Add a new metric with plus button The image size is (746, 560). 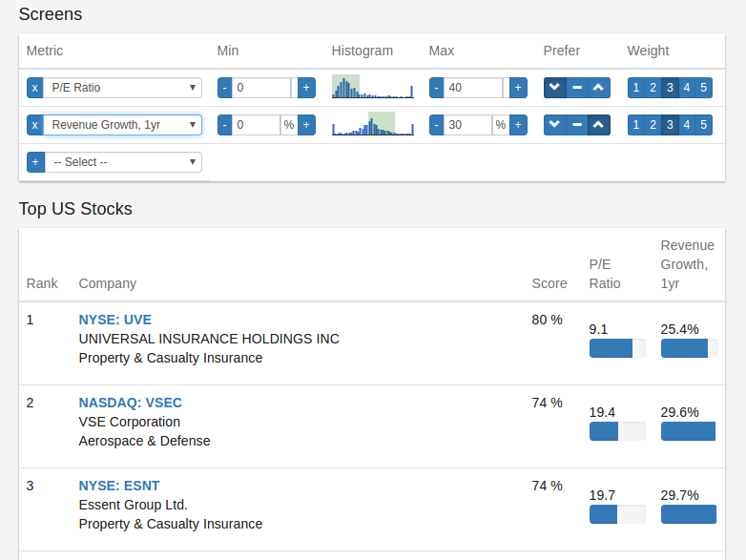(x=35, y=162)
